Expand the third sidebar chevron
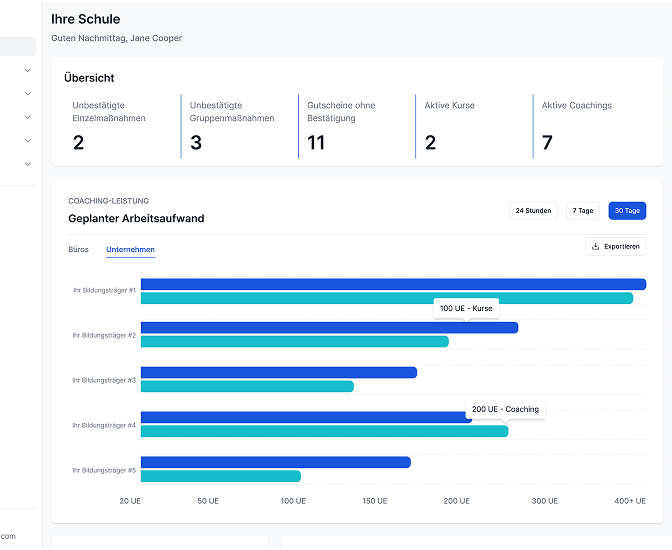This screenshot has width=672, height=550. pyautogui.click(x=27, y=117)
